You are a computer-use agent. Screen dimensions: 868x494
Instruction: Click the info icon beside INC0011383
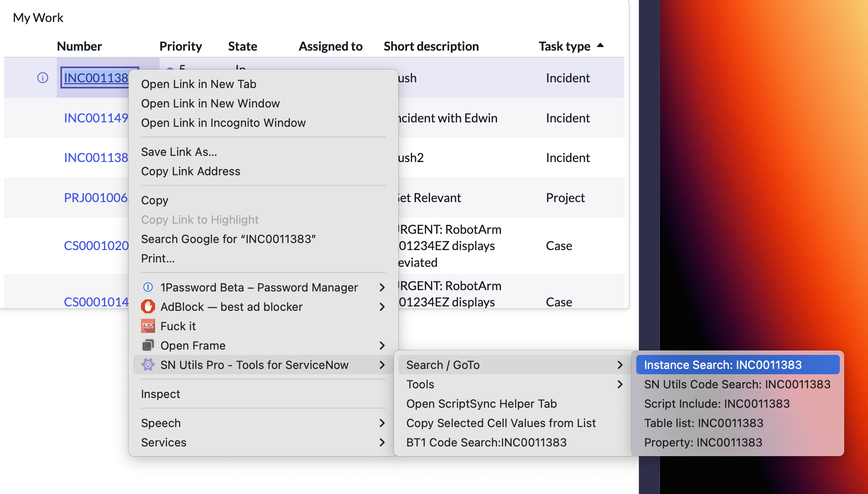(42, 77)
